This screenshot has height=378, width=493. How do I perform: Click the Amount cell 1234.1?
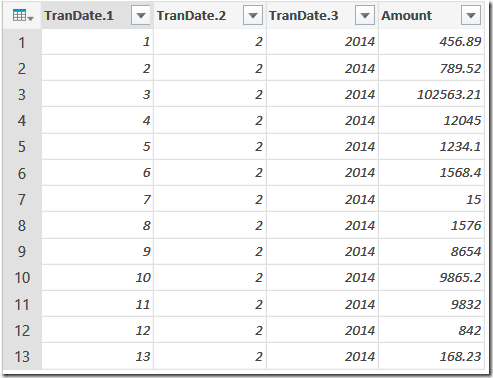[431, 147]
